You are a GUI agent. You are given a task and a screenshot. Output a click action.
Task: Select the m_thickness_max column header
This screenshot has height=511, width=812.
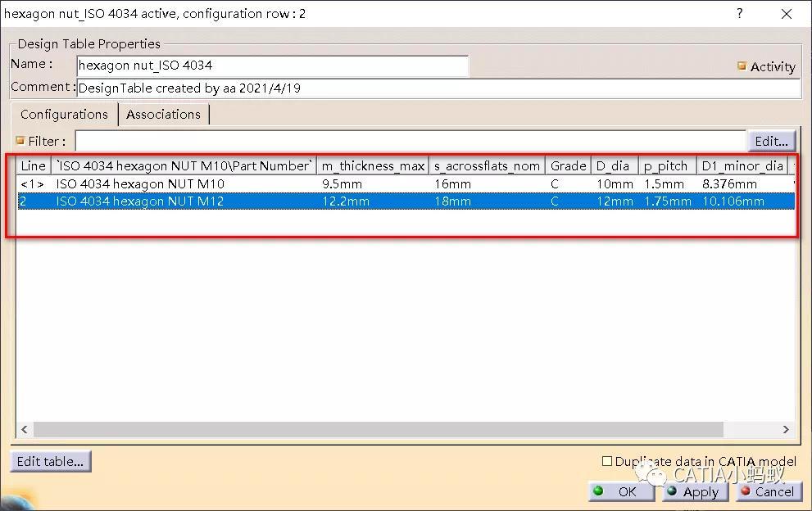[x=373, y=165]
